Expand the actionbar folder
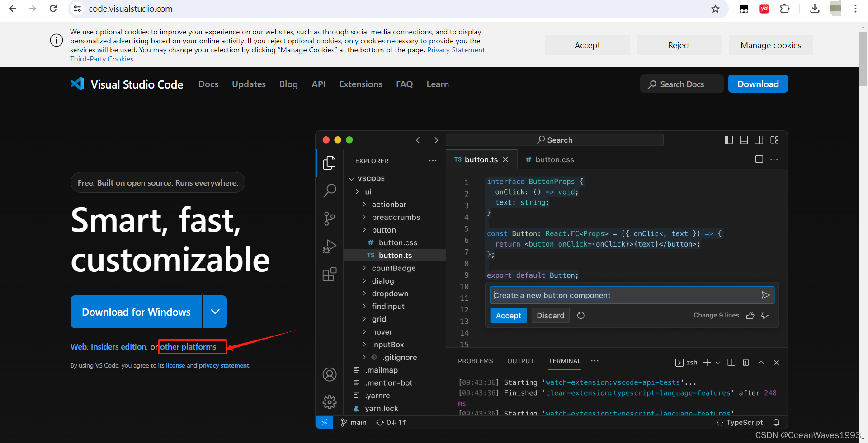 pyautogui.click(x=364, y=205)
